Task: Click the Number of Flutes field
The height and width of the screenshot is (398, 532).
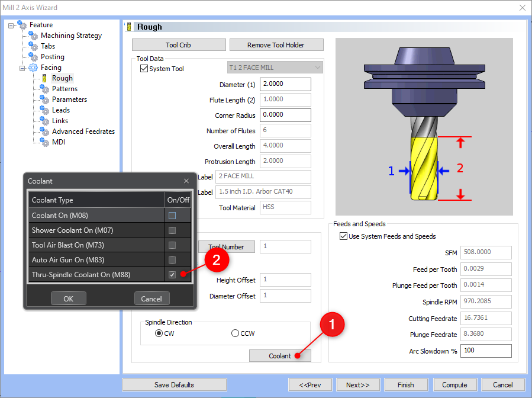Action: point(285,130)
